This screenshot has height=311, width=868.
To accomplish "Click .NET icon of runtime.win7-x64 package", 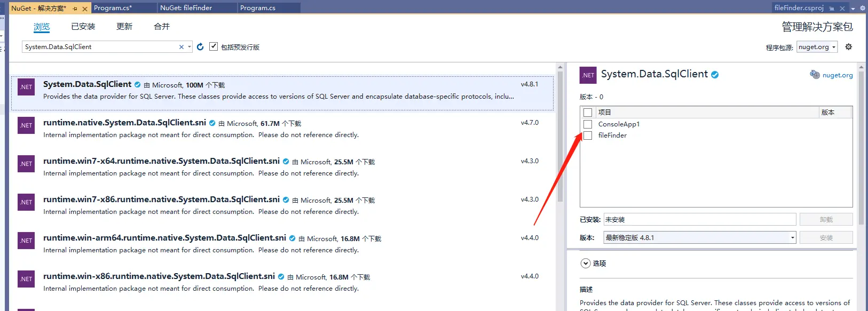I will pos(26,164).
